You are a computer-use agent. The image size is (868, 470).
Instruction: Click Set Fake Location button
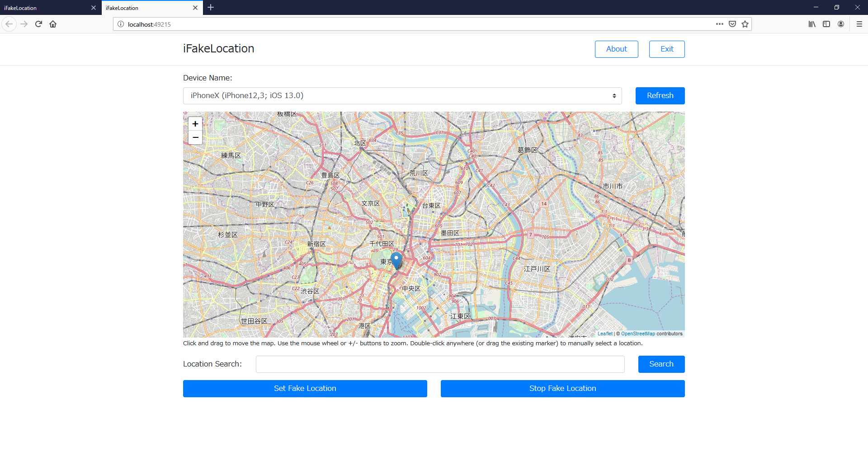305,389
